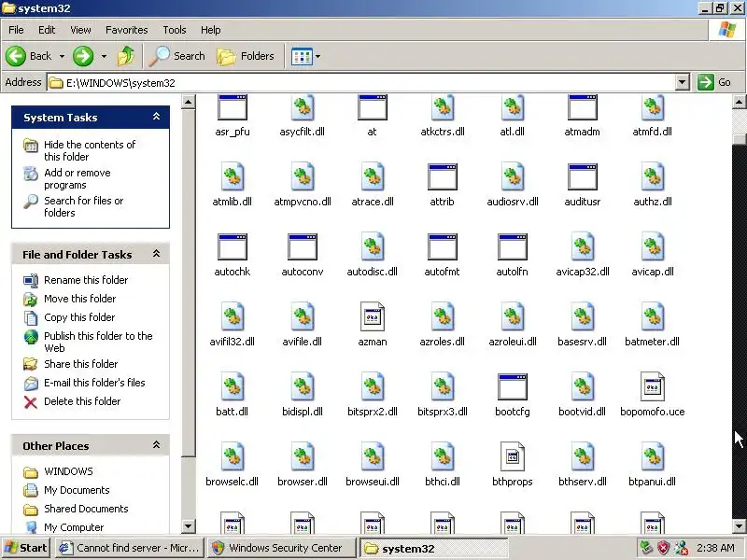Select the autolfn application icon
This screenshot has width=747, height=560.
click(x=512, y=246)
